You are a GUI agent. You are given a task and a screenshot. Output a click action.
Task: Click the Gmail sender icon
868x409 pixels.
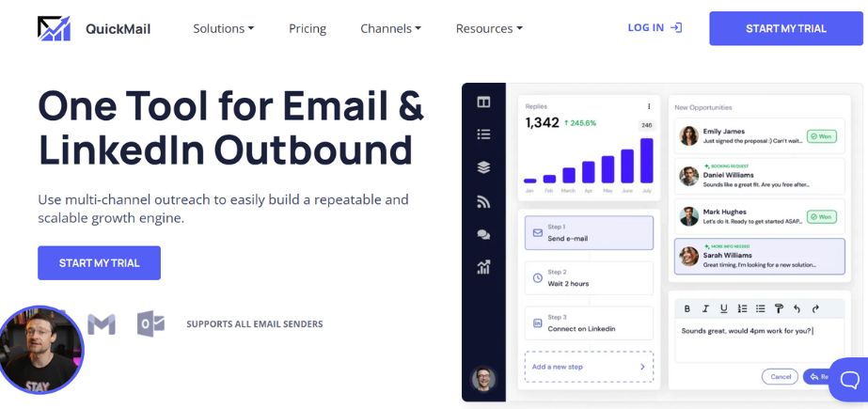pos(102,324)
